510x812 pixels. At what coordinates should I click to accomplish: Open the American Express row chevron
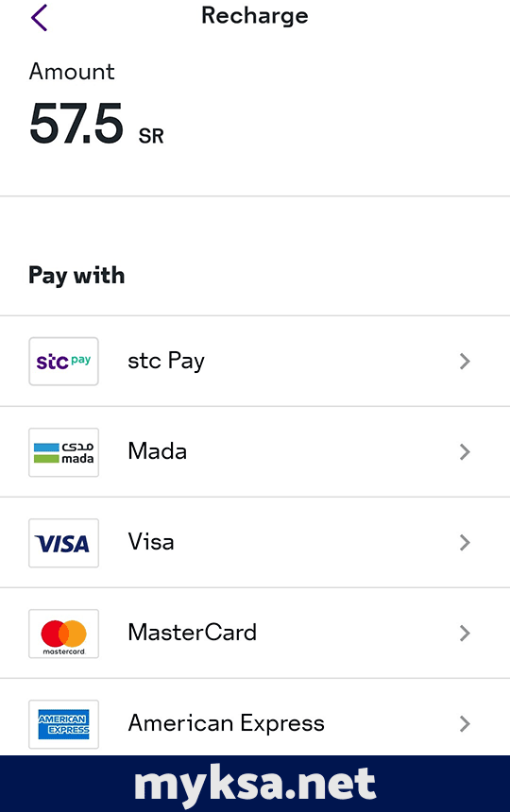tap(465, 724)
